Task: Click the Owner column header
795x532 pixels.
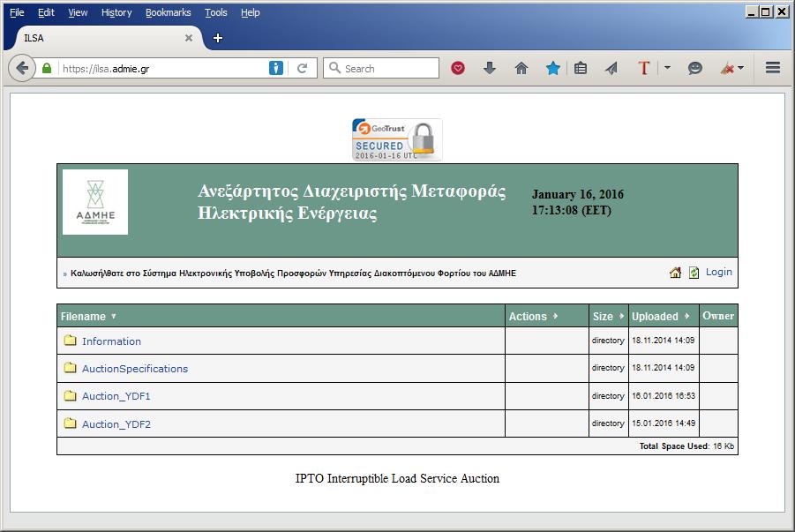Action: pos(718,316)
